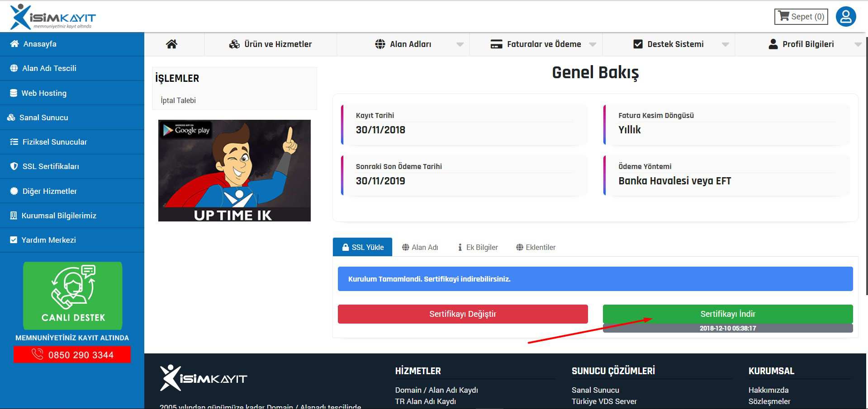Click the Sonraki Son Ödeme Tarihi 30/11/2019
Viewport: 868px width, 409px height.
380,181
